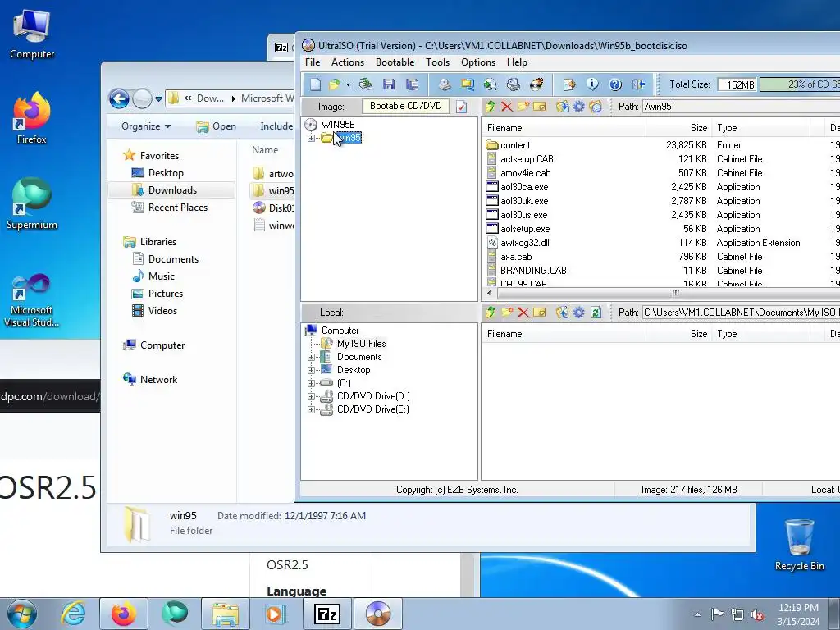
Task: Click the Extract icon in the Image toolbar
Action: click(x=562, y=106)
